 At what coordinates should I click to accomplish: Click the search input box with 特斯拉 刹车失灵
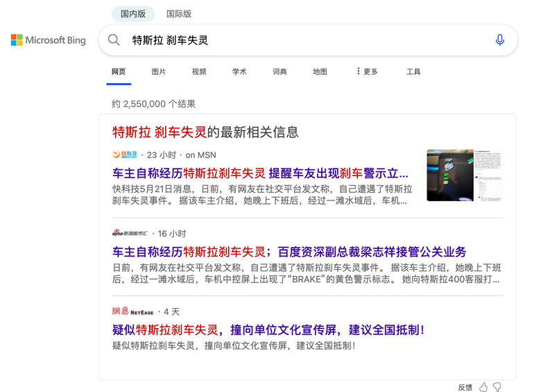click(308, 40)
